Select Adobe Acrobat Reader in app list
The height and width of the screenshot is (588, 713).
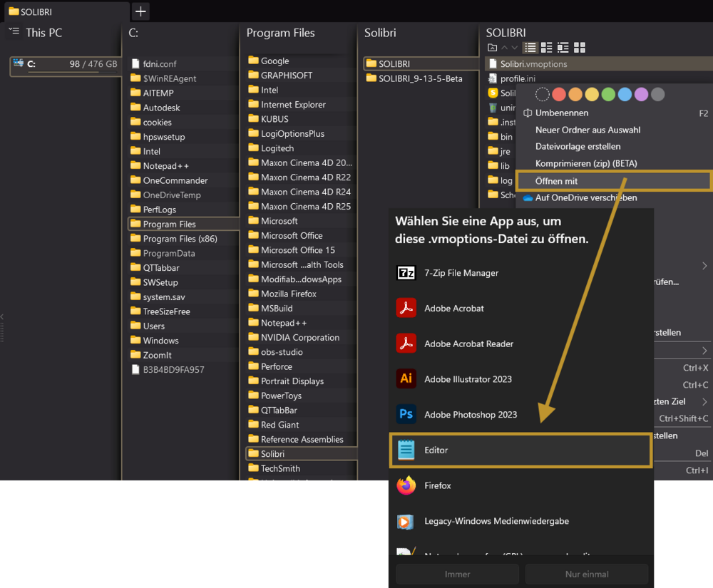[521, 344]
